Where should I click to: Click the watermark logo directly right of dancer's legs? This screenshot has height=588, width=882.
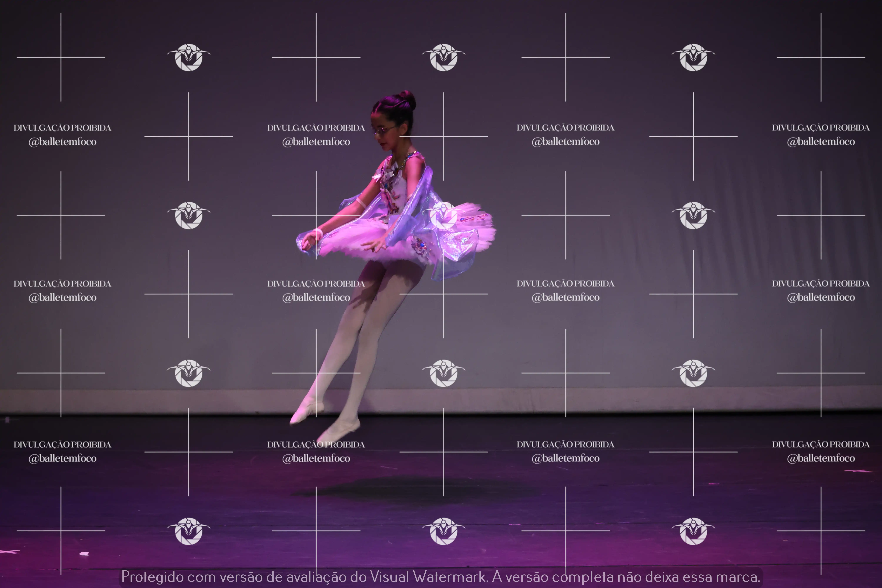[x=444, y=373]
